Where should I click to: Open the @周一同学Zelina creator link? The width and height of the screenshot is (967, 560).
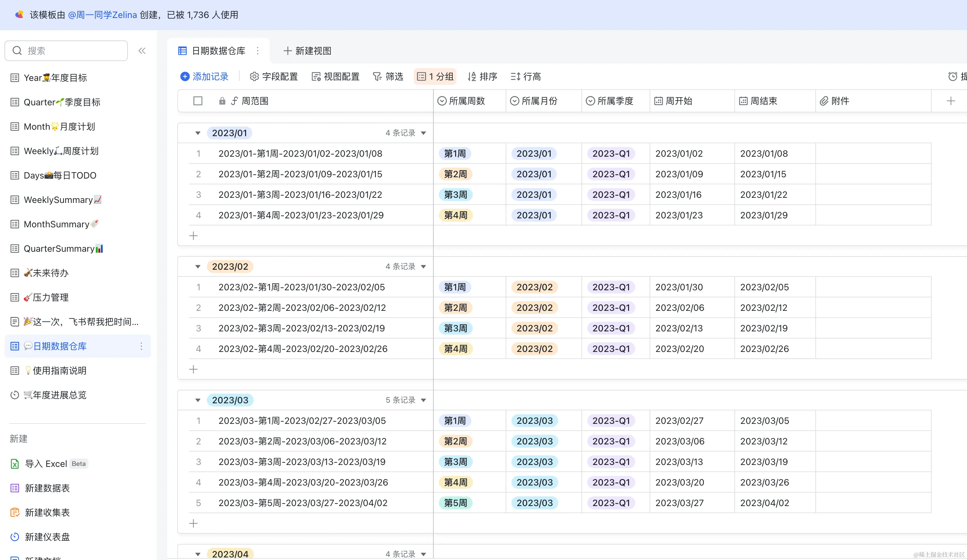102,15
